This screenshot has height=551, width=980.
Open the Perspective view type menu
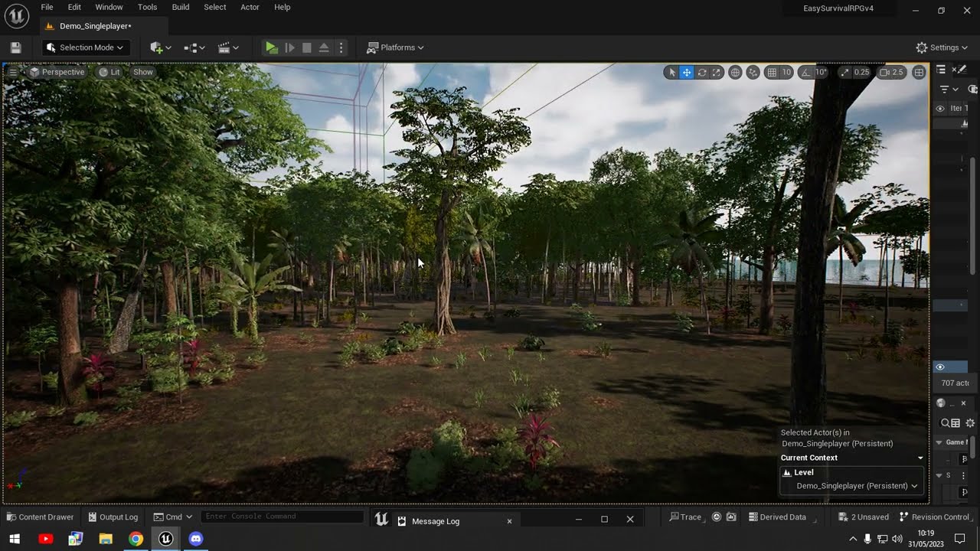[57, 72]
